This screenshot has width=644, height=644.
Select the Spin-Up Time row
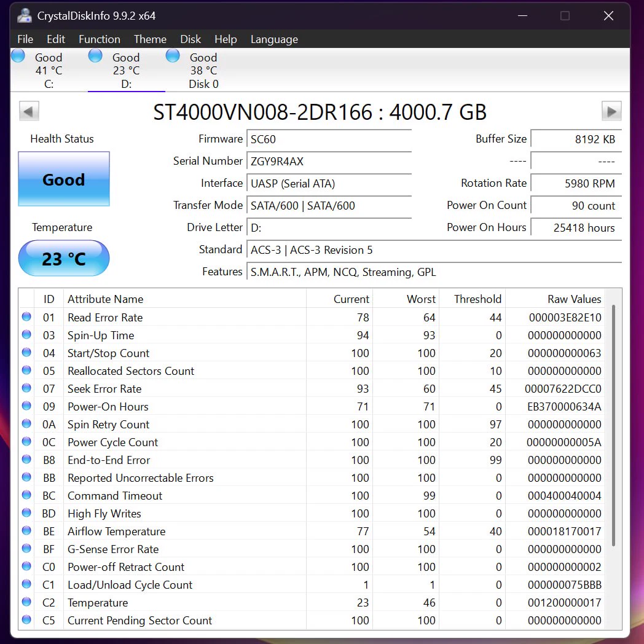pos(312,335)
